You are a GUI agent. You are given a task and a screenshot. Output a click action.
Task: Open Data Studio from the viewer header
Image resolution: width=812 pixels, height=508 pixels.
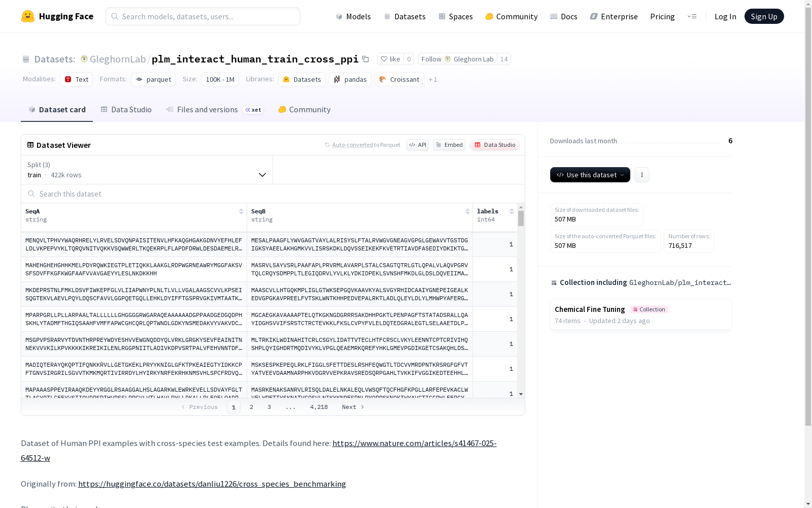[494, 145]
